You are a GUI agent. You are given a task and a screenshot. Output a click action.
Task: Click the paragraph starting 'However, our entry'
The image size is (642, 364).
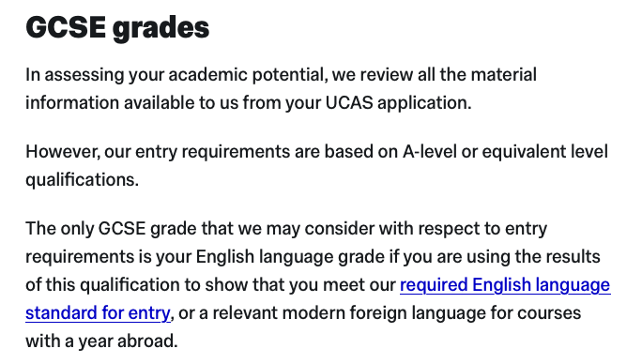tap(316, 165)
